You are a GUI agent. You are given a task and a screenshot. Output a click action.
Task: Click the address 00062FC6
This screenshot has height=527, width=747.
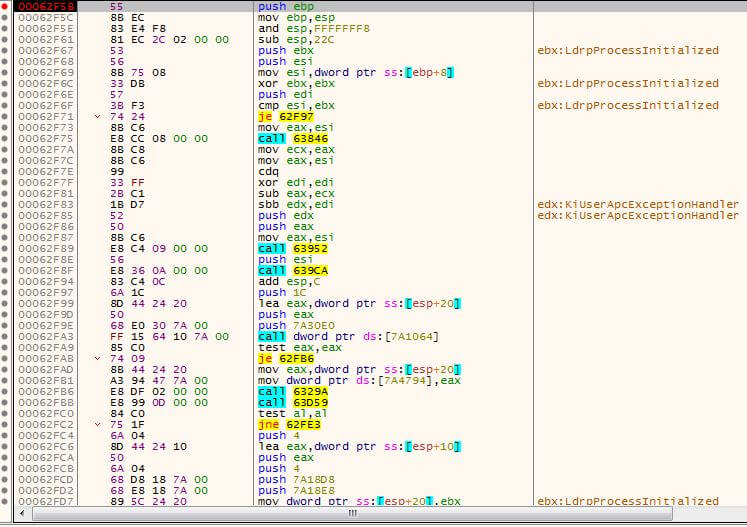coord(46,446)
